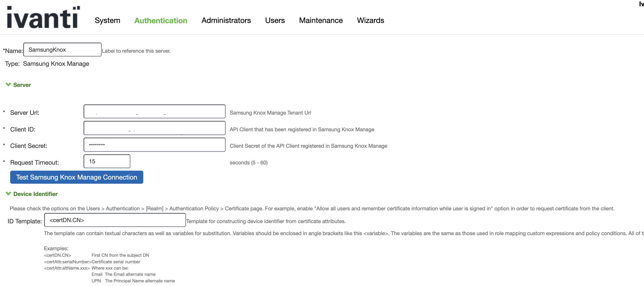
Task: Click into the Server Url field
Action: 154,111
